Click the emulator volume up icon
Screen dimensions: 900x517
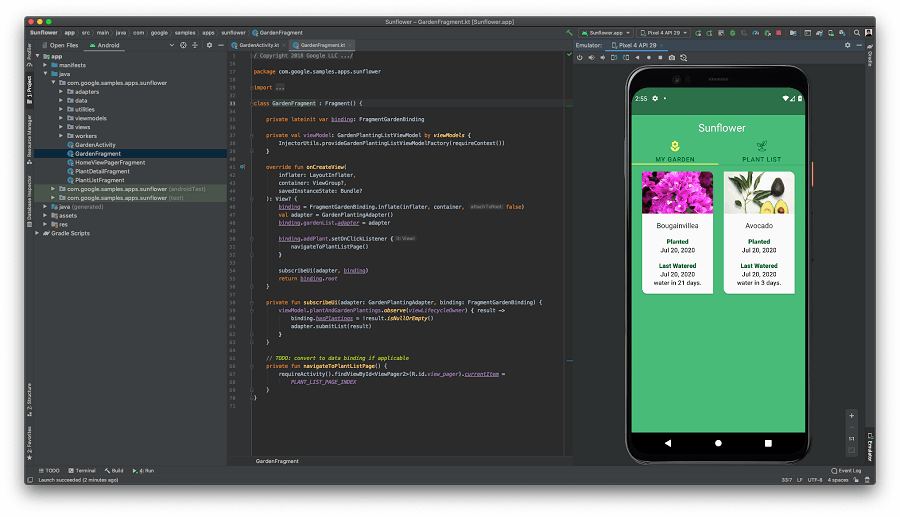point(591,57)
